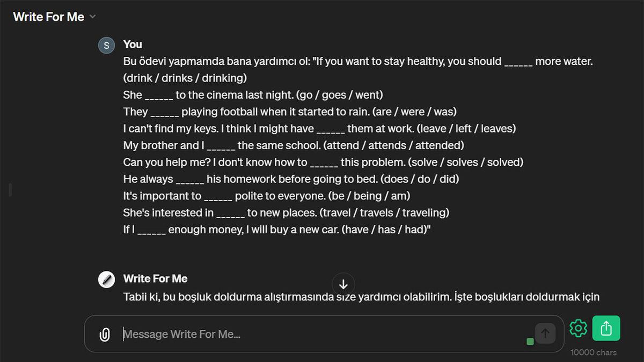Click the "S" user avatar icon
644x362 pixels.
click(x=106, y=45)
